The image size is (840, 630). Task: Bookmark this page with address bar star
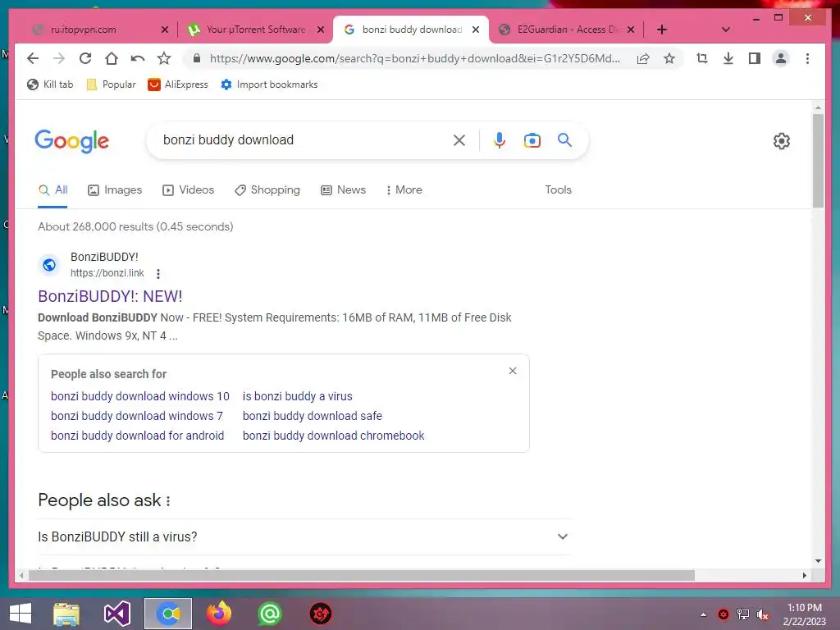click(669, 58)
